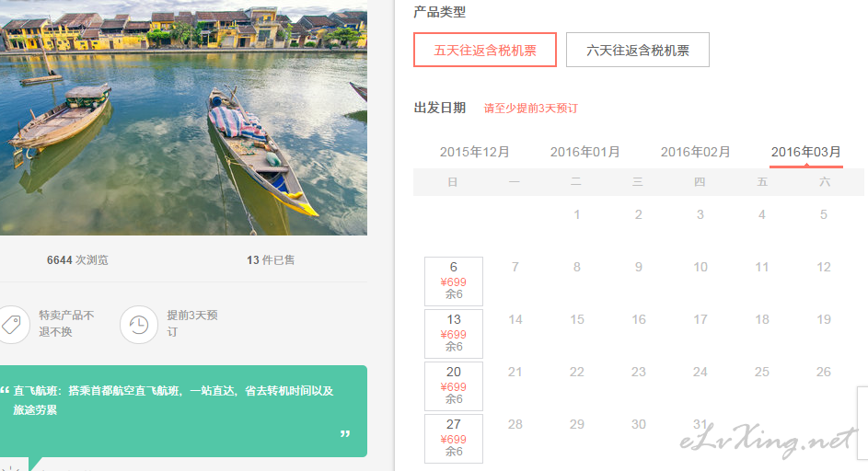Switch to the 2015年12月 month tab

click(x=474, y=152)
